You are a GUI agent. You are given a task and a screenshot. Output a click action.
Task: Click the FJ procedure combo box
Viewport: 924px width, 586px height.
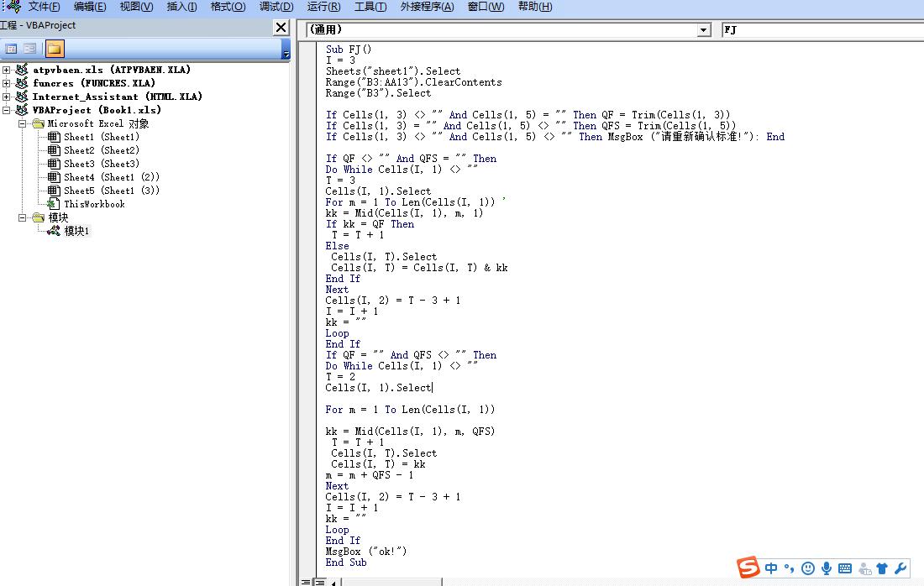click(x=822, y=30)
